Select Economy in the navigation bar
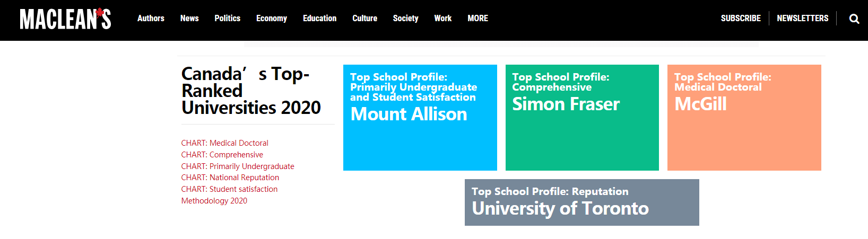868x239 pixels. point(272,18)
